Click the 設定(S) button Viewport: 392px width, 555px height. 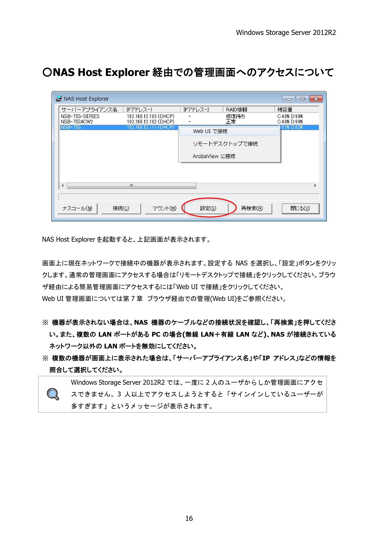point(208,208)
